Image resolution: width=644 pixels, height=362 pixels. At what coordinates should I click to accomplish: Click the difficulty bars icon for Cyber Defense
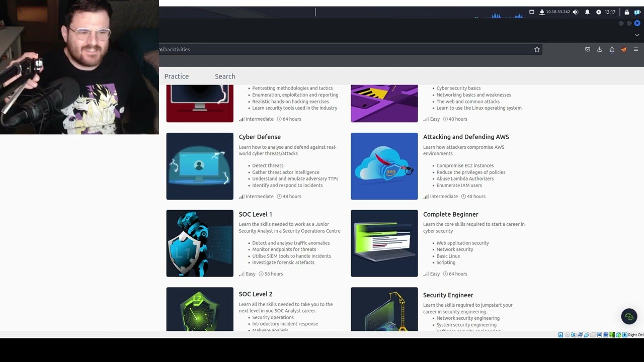[x=242, y=197]
